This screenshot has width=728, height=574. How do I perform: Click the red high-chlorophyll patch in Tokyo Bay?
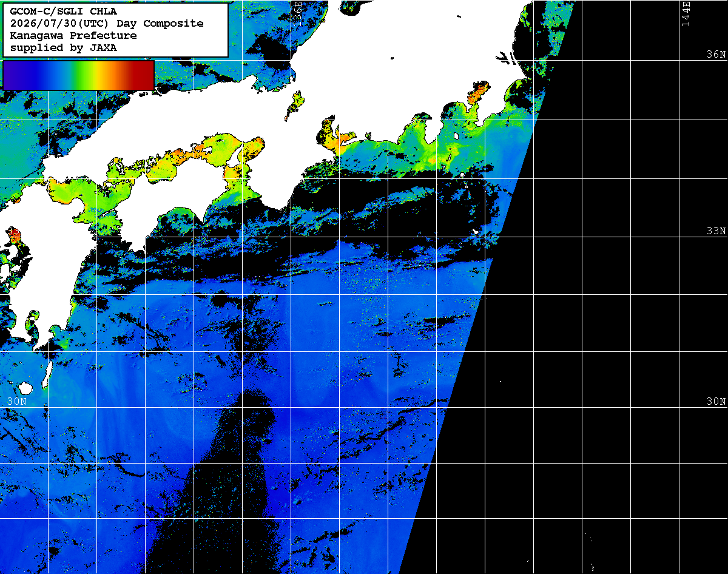(477, 93)
